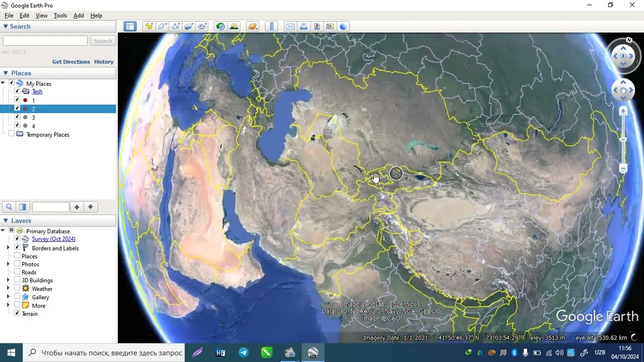This screenshot has height=362, width=644.
Task: Open the Tools menu
Action: click(x=60, y=16)
